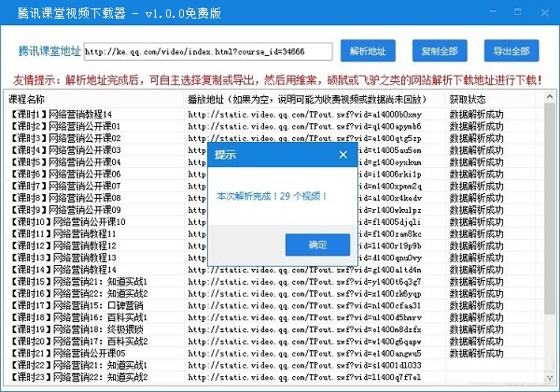
Task: Click the vertical scrollbar thumb
Action: tap(550, 208)
